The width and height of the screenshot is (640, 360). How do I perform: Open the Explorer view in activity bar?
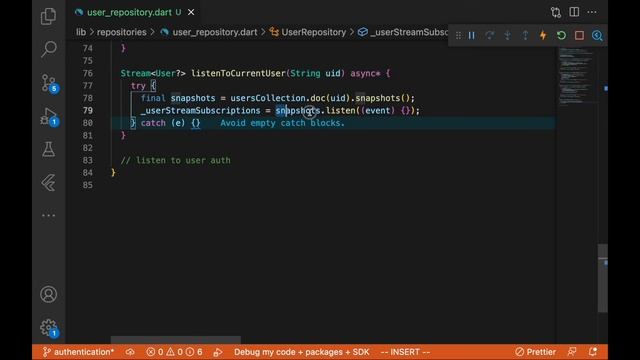[48, 16]
